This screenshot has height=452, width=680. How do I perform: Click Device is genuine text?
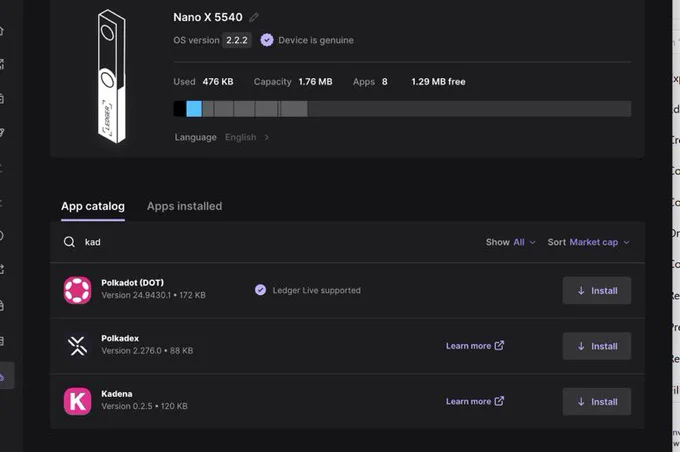[x=316, y=40]
